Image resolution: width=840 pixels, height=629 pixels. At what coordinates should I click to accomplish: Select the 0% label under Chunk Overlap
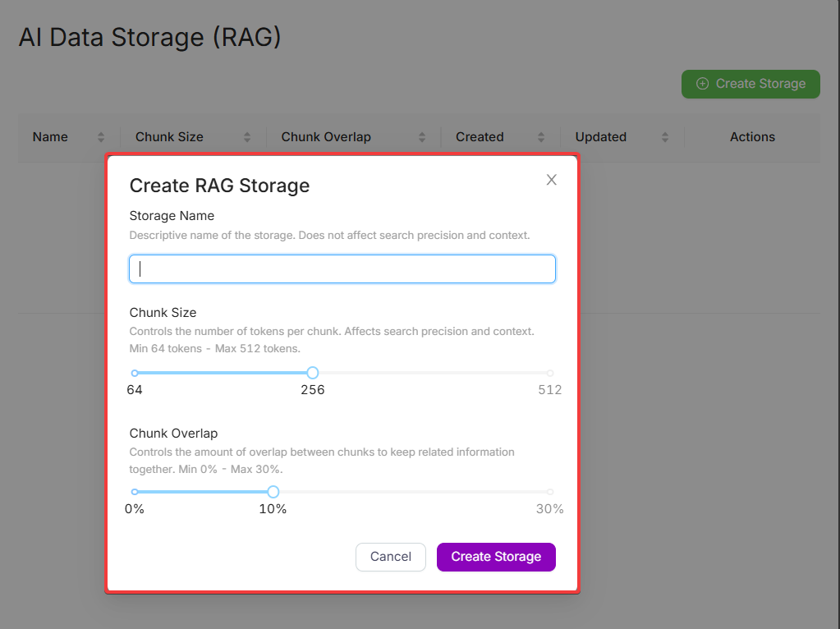tap(135, 509)
